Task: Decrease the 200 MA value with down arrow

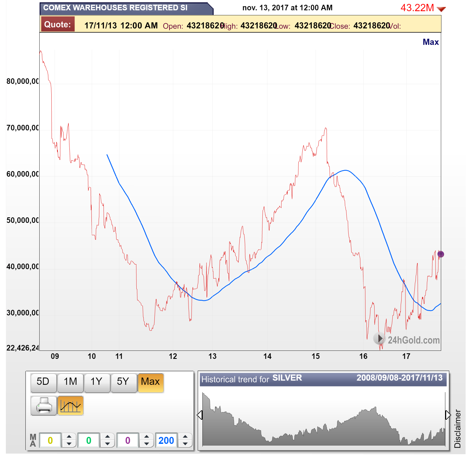Action: coord(185,444)
